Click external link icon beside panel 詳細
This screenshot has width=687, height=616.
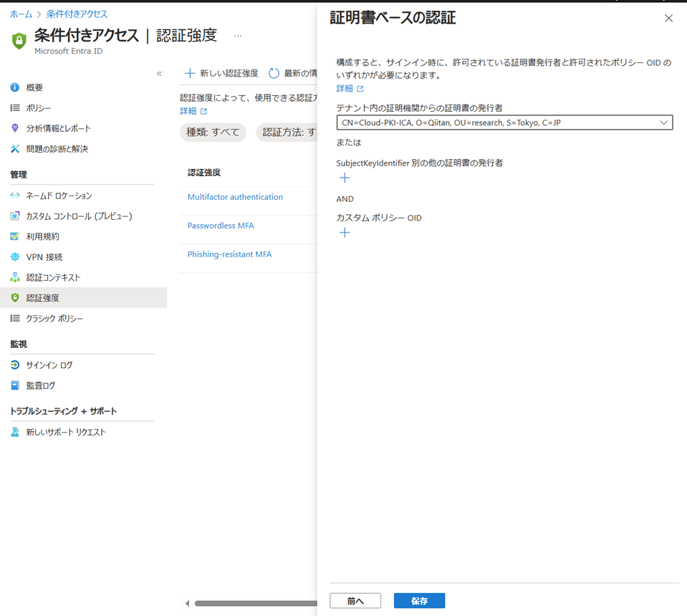click(360, 89)
